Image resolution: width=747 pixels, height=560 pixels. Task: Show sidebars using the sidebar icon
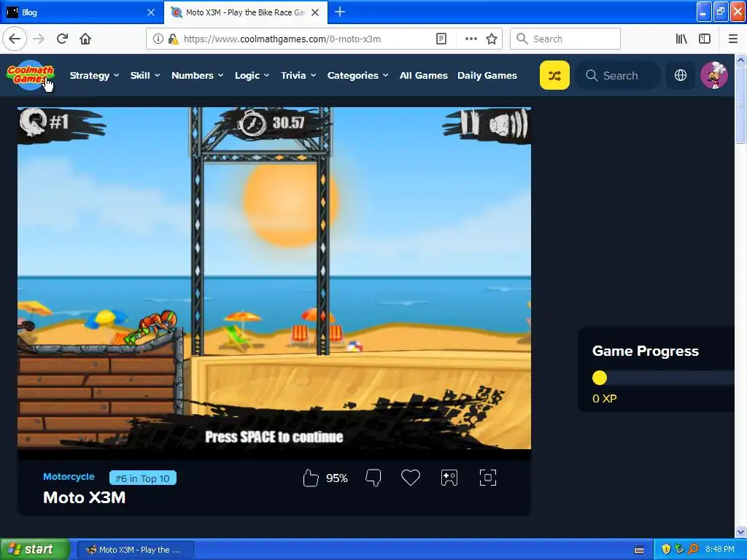(705, 39)
